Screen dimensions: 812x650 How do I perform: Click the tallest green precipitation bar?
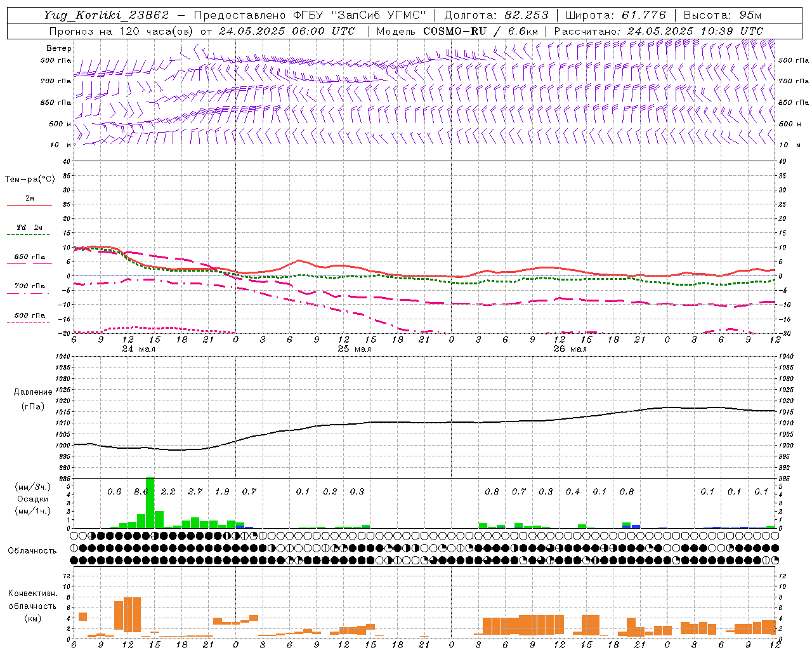coord(150,503)
